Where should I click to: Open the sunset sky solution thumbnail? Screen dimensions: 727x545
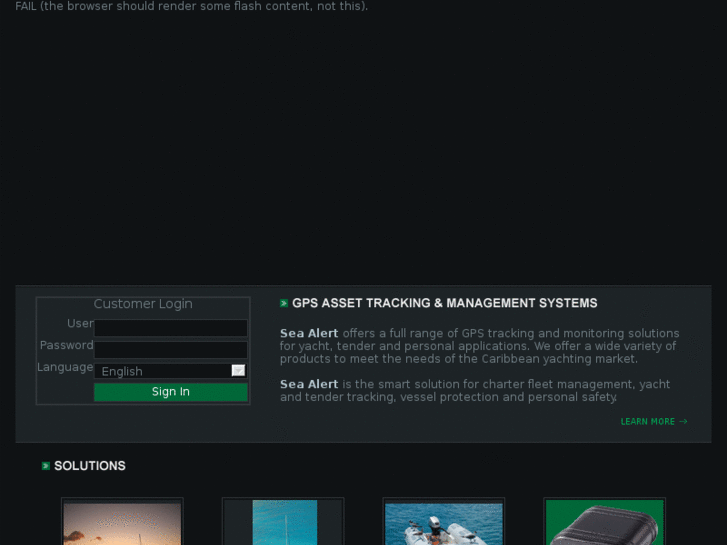122,521
